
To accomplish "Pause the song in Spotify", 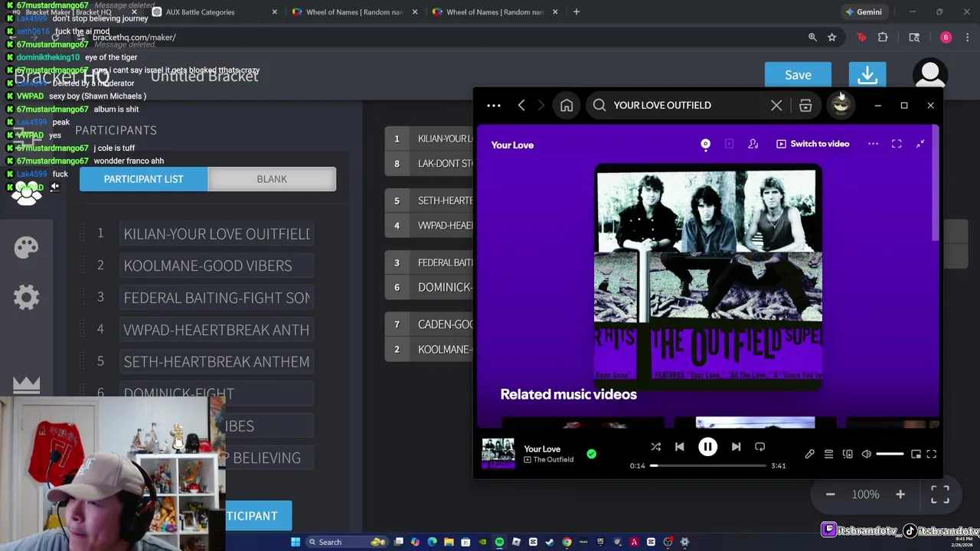I will 707,447.
